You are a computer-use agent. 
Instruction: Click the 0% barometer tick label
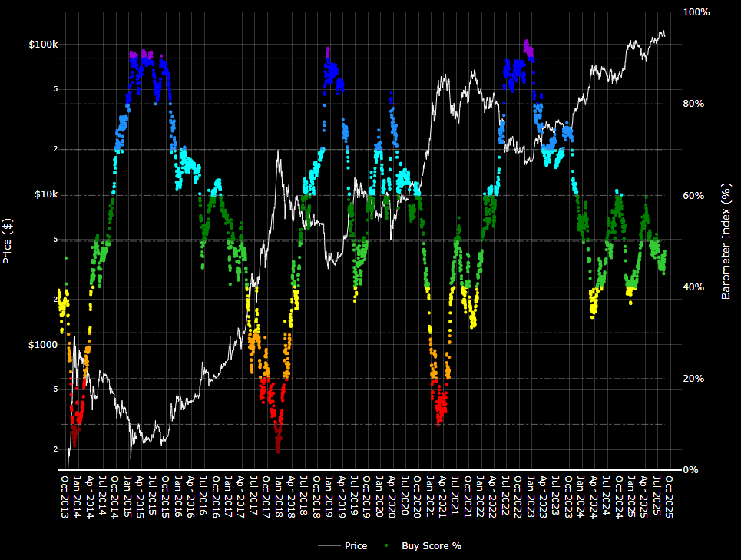coord(691,469)
